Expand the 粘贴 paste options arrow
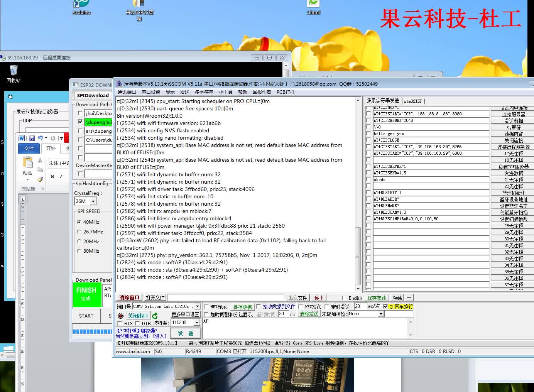 pos(27,180)
